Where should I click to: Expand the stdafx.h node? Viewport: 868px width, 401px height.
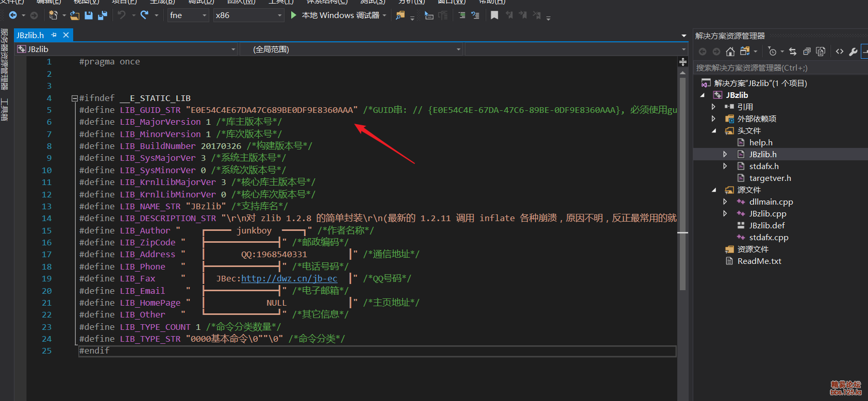(725, 166)
